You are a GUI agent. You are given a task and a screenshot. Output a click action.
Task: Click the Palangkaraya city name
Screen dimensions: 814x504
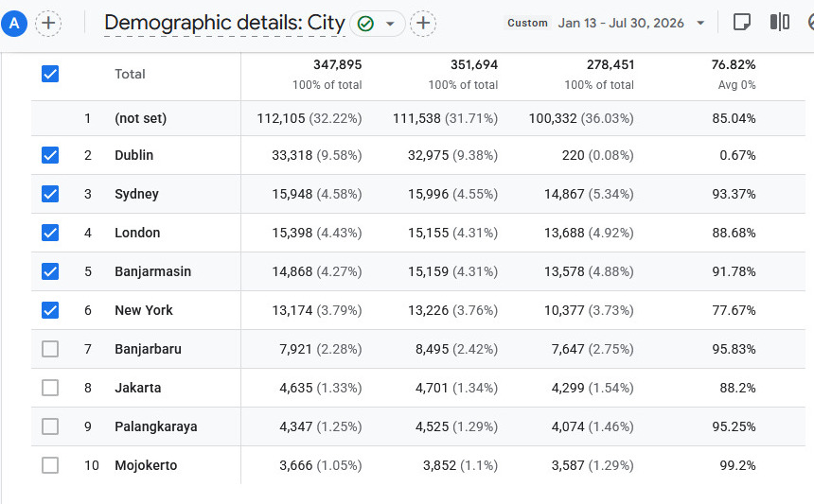pyautogui.click(x=156, y=426)
